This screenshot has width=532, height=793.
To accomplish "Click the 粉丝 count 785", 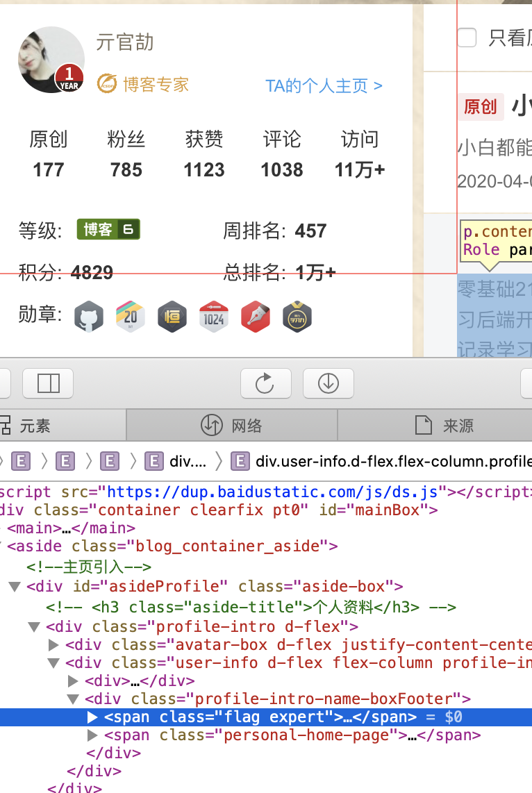I will [126, 170].
